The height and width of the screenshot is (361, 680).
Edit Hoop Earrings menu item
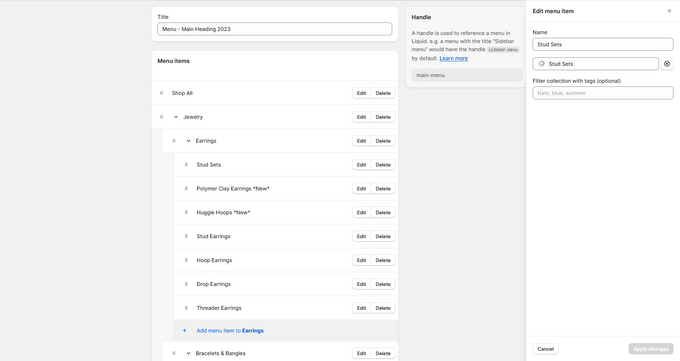coord(361,260)
